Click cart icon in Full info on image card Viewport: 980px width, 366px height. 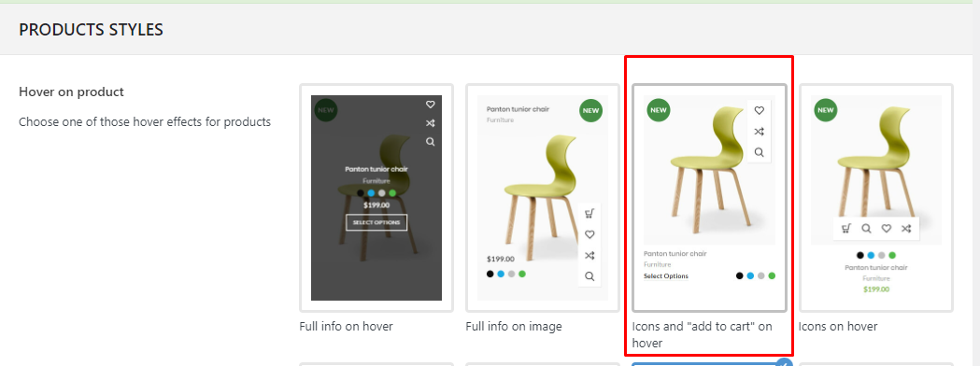tap(589, 214)
